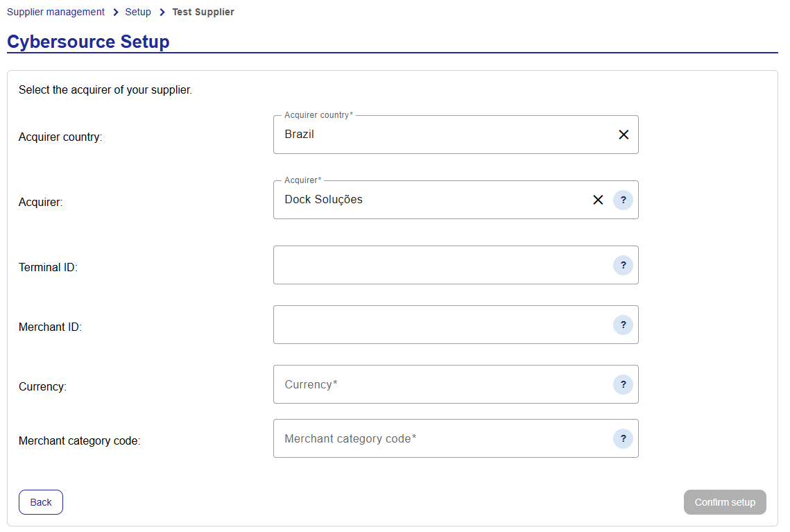Go back with the Back button

click(x=41, y=502)
